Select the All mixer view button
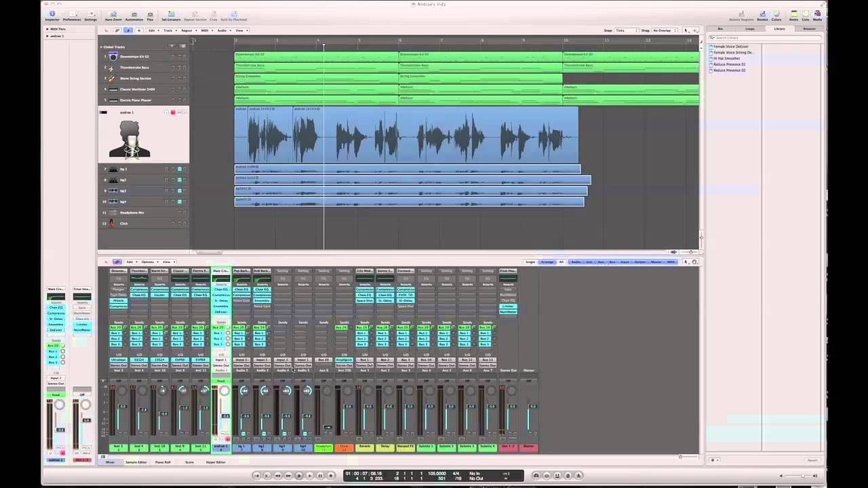 (561, 262)
